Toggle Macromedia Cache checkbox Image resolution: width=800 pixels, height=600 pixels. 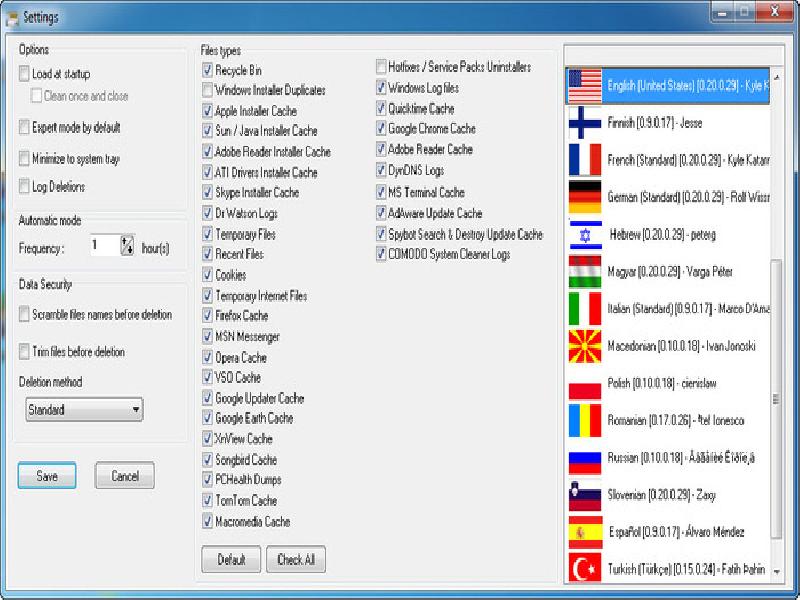coord(207,521)
